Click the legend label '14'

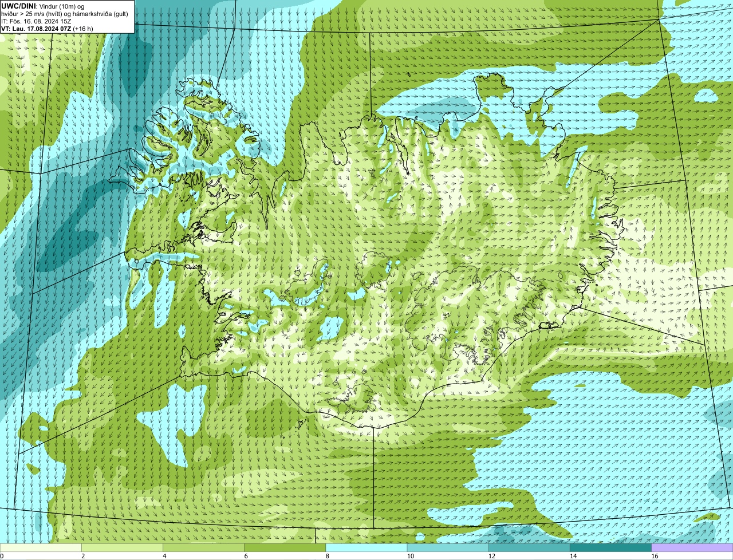click(x=573, y=556)
